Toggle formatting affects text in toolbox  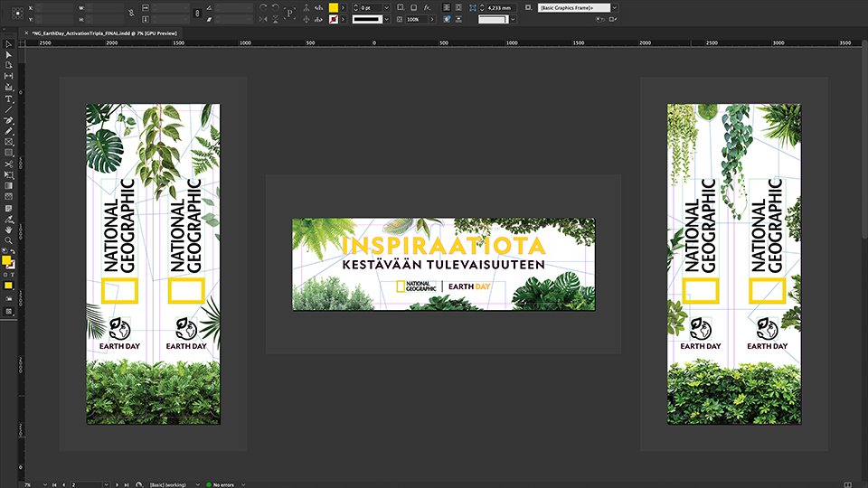pyautogui.click(x=12, y=275)
